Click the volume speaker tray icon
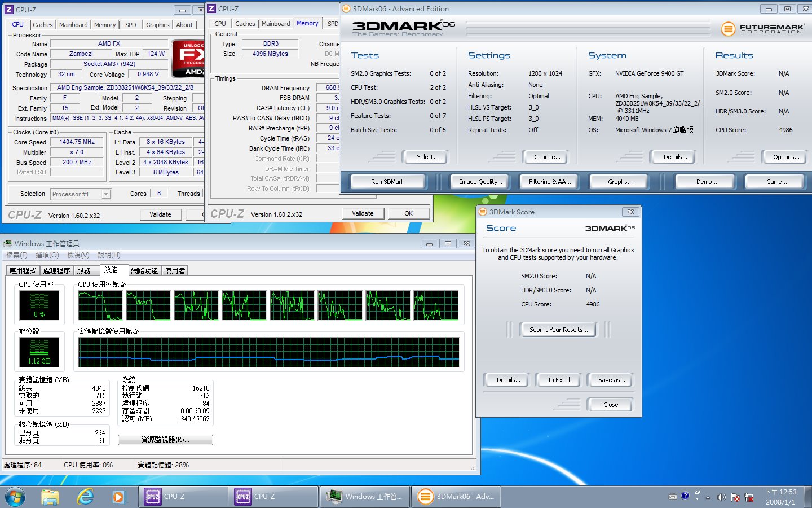 [x=721, y=497]
